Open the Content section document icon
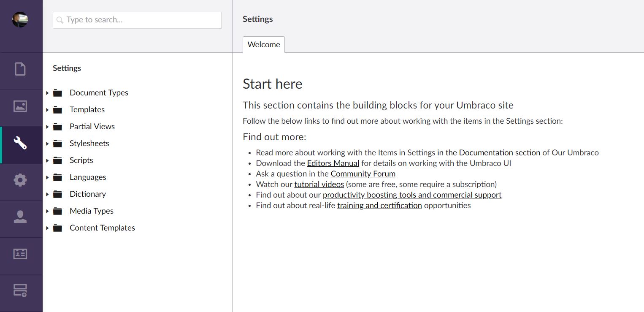The width and height of the screenshot is (644, 312). tap(20, 69)
